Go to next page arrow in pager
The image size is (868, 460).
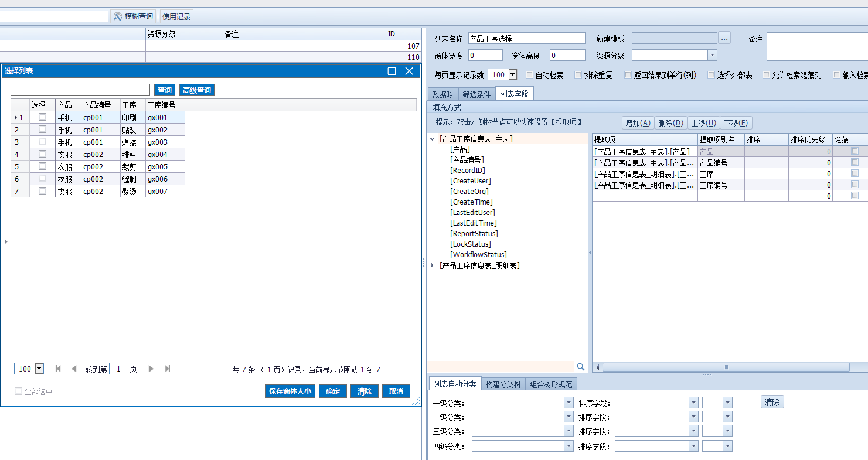coord(151,369)
